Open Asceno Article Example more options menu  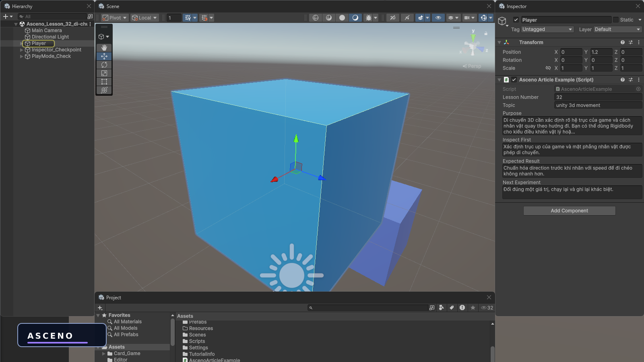click(x=639, y=80)
